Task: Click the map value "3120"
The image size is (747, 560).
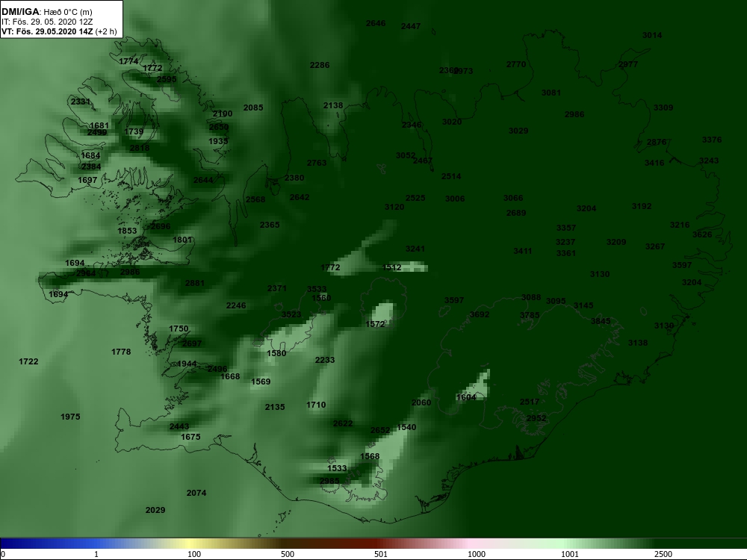Action: coord(394,207)
